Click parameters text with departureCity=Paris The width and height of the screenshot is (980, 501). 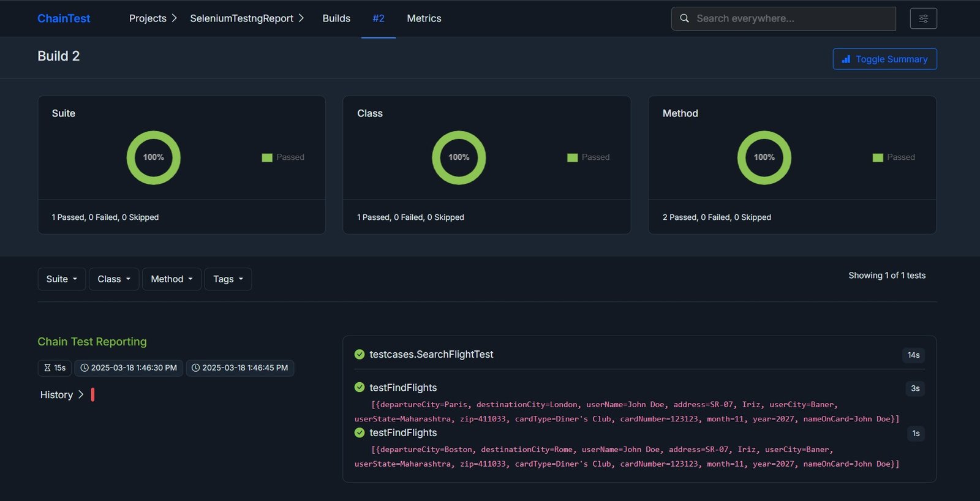tap(627, 412)
